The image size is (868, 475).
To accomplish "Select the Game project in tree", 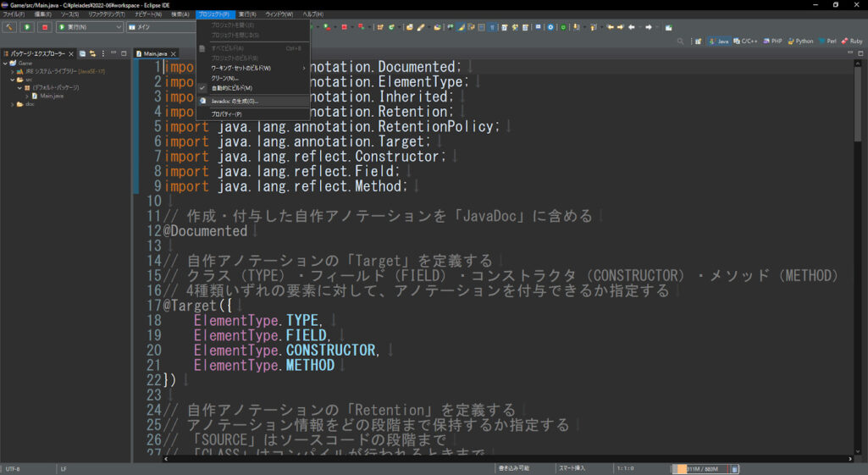I will (x=21, y=64).
